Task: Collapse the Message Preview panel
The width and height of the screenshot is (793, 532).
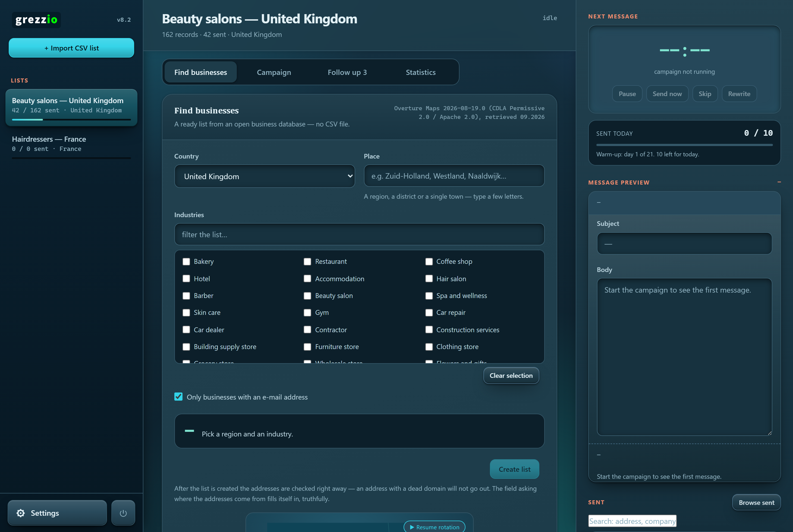Action: point(779,182)
